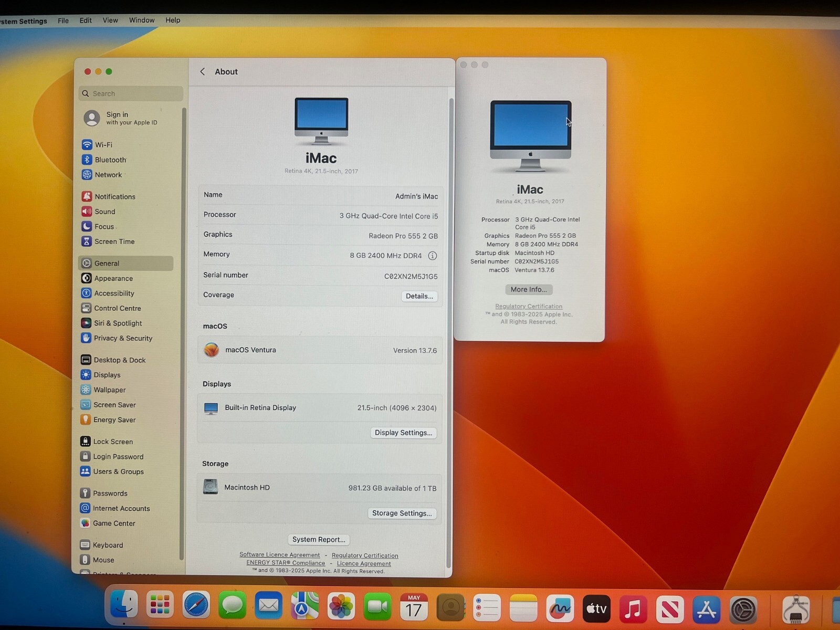
Task: Open Privacy & Security settings
Action: coord(117,338)
